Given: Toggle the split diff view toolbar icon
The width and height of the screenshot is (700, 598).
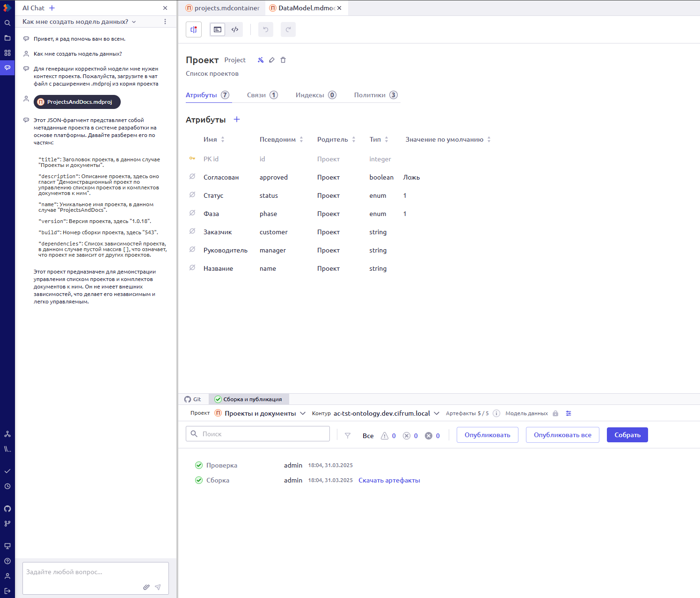Looking at the screenshot, I should 194,29.
